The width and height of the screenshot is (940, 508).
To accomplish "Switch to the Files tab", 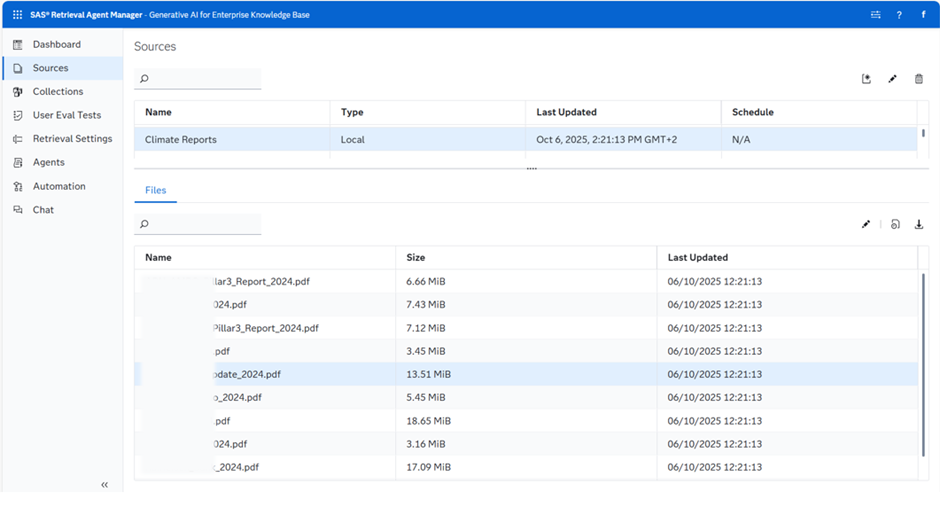I will point(155,190).
